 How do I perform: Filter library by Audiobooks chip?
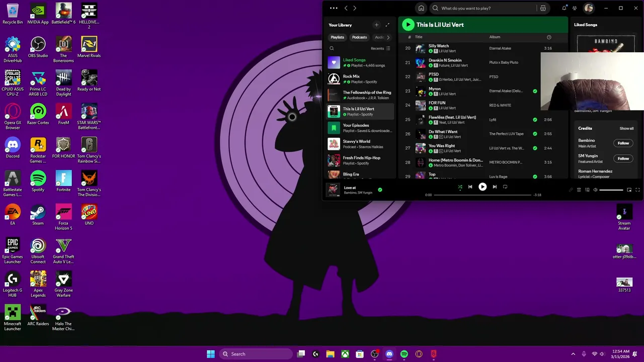click(x=379, y=37)
